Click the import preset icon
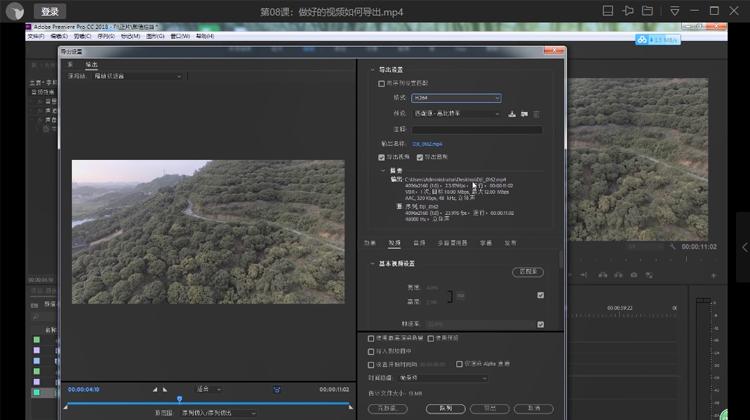The width and height of the screenshot is (750, 420). pyautogui.click(x=524, y=114)
